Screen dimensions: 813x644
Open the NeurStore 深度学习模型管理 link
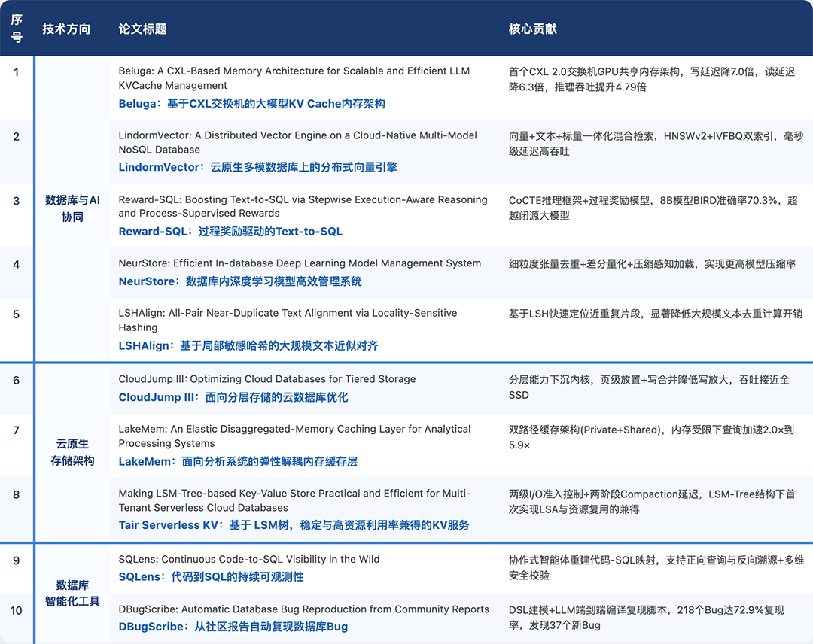click(x=240, y=281)
